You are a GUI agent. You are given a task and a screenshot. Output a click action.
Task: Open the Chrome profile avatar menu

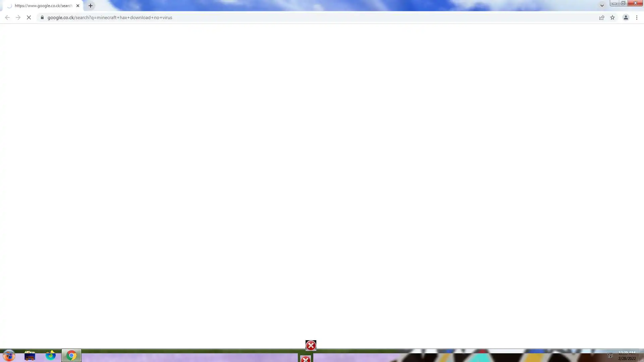[626, 17]
